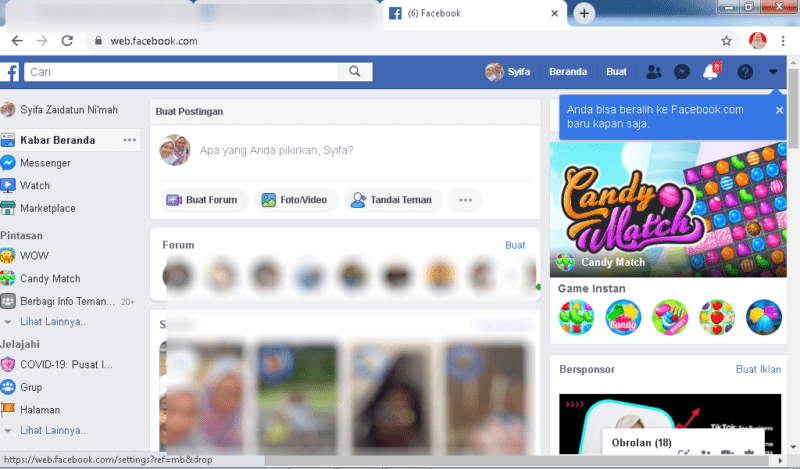Open first Game Instan icon with green candies
The image size is (800, 469).
coord(576,317)
